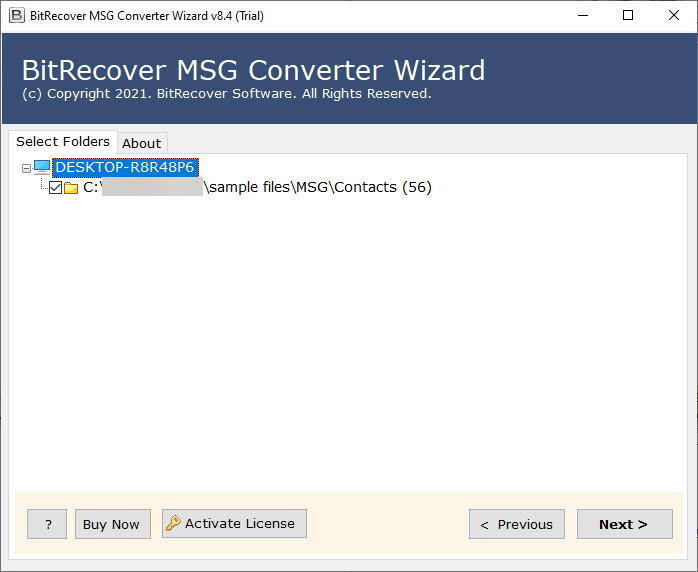Switch to the About tab
The image size is (698, 572).
coord(142,143)
